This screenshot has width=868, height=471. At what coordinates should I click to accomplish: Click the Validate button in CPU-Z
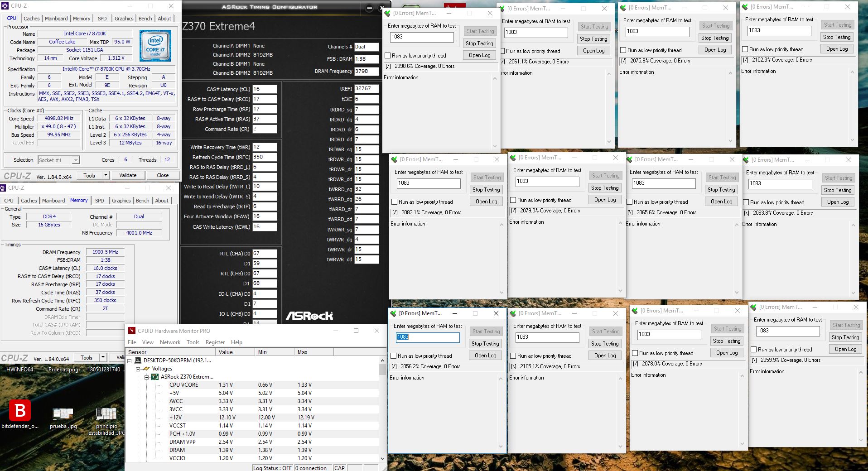tap(128, 175)
